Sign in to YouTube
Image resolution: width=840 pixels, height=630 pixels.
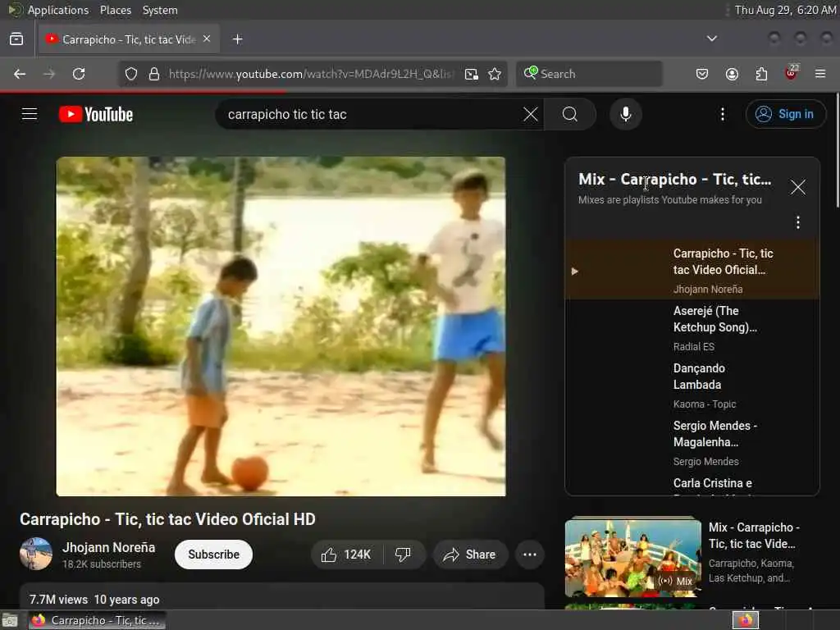coord(785,114)
